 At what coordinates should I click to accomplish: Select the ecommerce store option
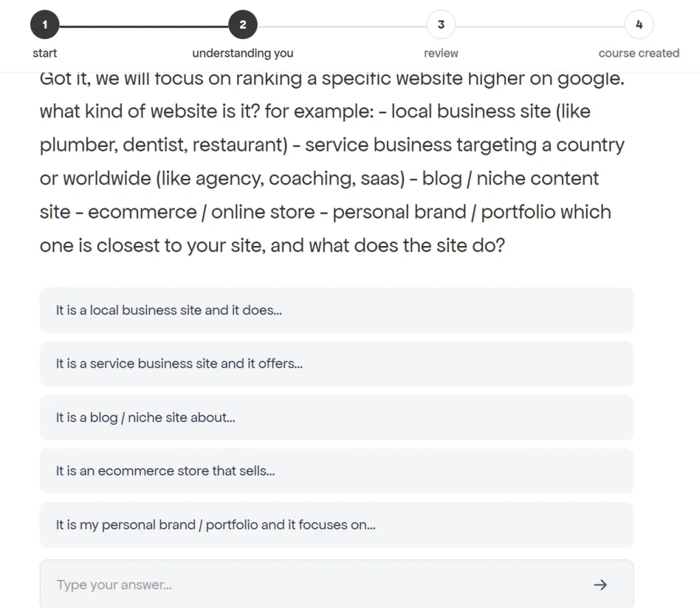337,471
